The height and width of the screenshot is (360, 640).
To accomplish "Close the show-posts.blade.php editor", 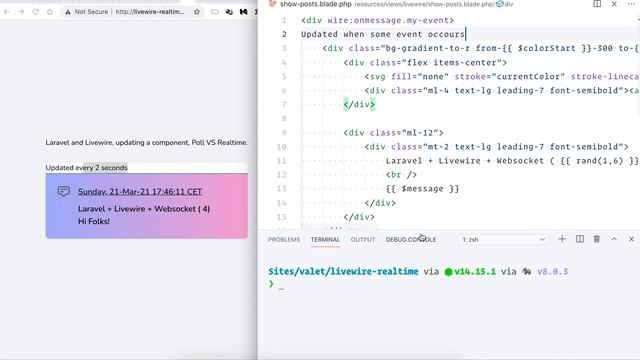I will pos(614,4).
